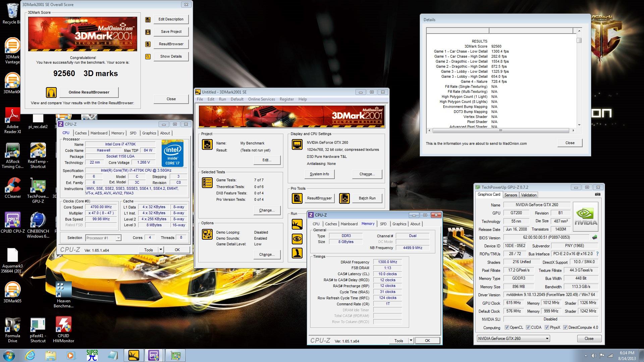
Task: Open the Run menu in 3DMark2001 SE
Action: coord(222,99)
